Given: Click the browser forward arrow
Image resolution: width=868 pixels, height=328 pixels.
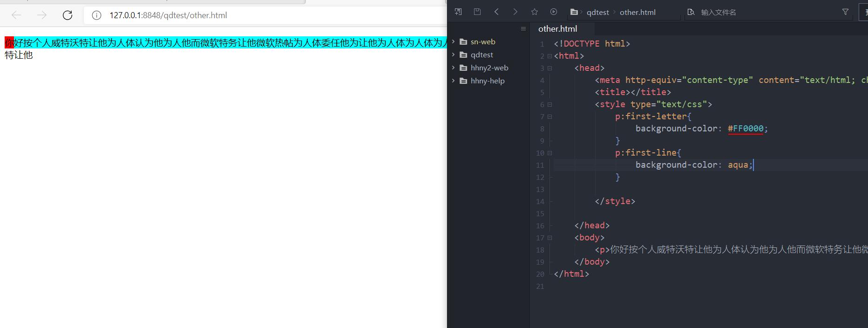Looking at the screenshot, I should (x=42, y=15).
